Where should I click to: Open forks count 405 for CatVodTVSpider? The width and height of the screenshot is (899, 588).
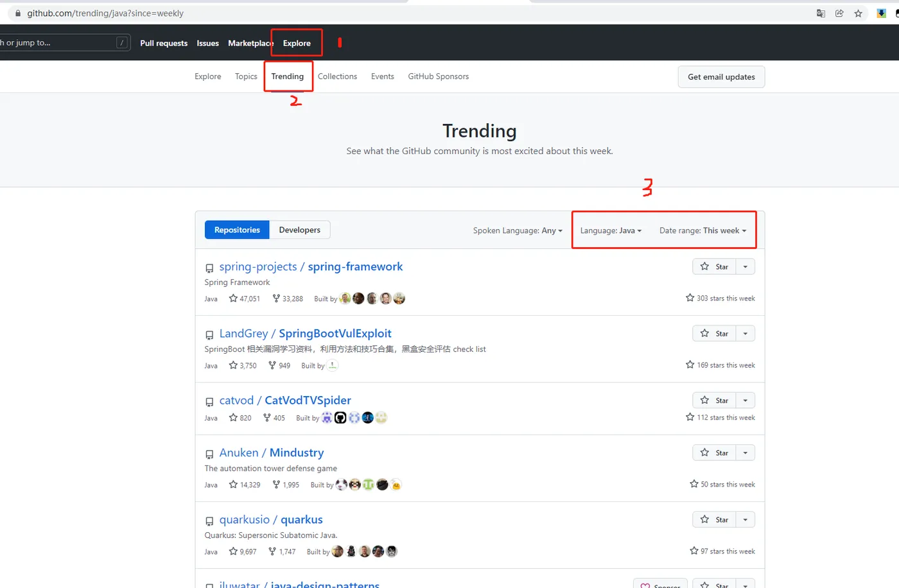click(x=274, y=418)
